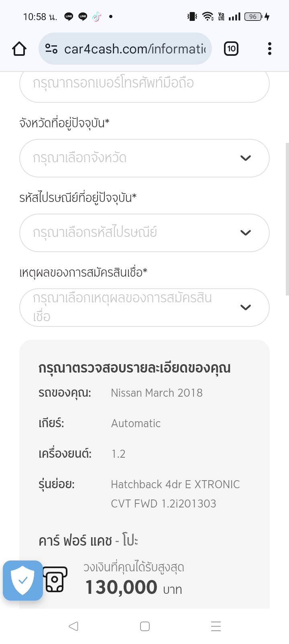Open the site info icon in address bar
This screenshot has width=289, height=644.
coord(51,49)
